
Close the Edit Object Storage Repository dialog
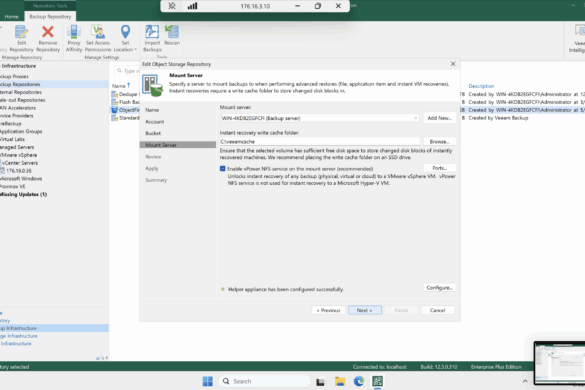(x=453, y=64)
